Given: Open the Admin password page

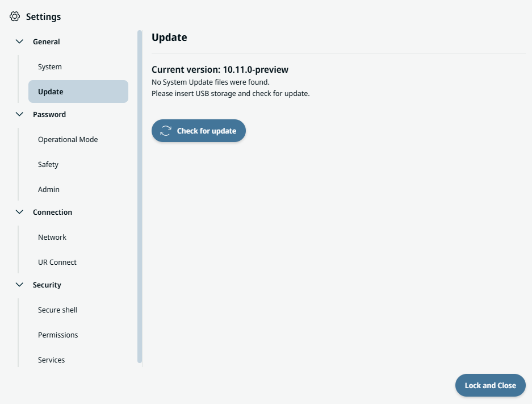Looking at the screenshot, I should click(49, 189).
